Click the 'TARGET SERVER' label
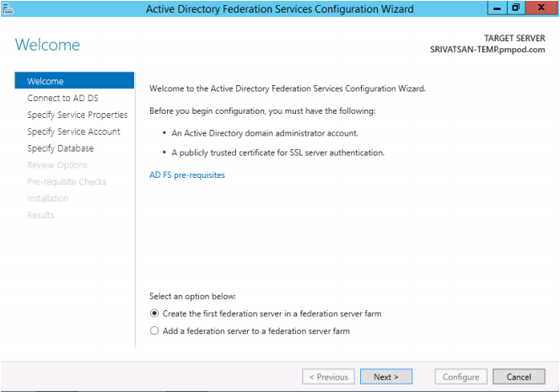The image size is (560, 392). click(514, 38)
